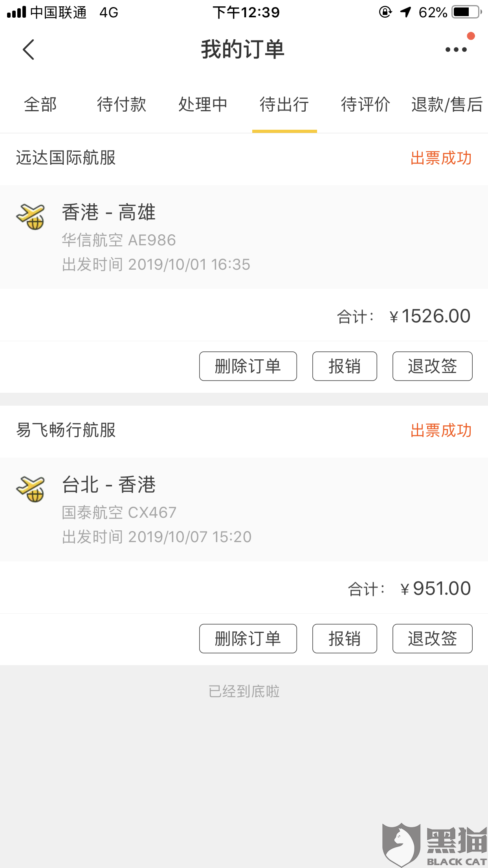
Task: Open the 处理中 tab
Action: click(x=203, y=105)
